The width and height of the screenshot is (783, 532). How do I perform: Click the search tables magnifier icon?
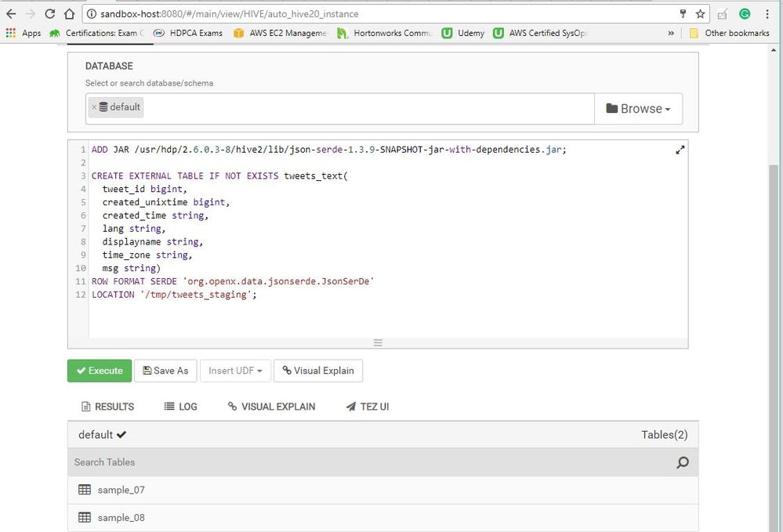coord(682,462)
